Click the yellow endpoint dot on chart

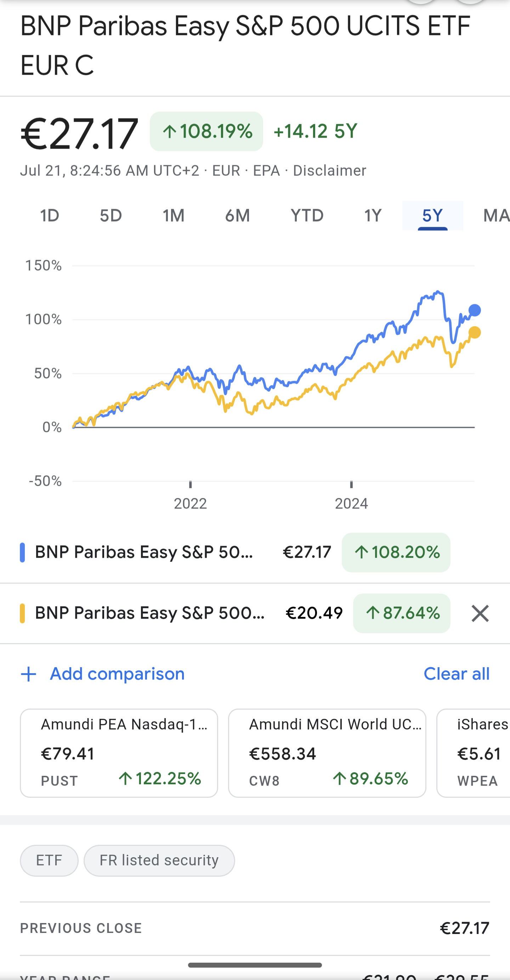(475, 332)
